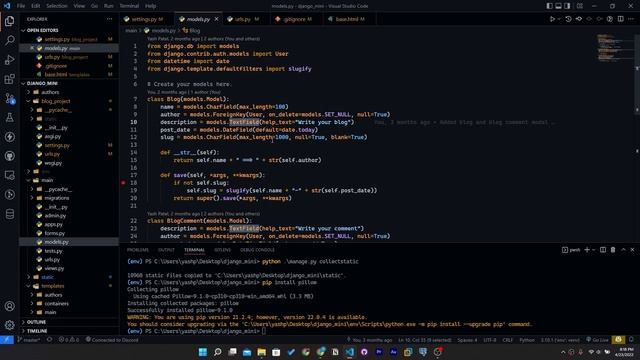Open the Selection menu
640x360 pixels.
56,6
